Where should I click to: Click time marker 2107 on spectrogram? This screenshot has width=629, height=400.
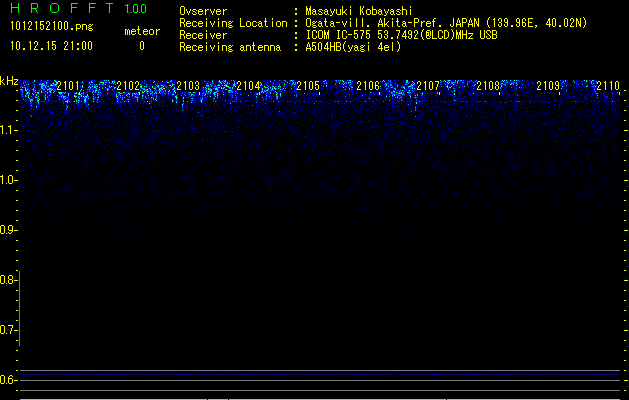(428, 86)
